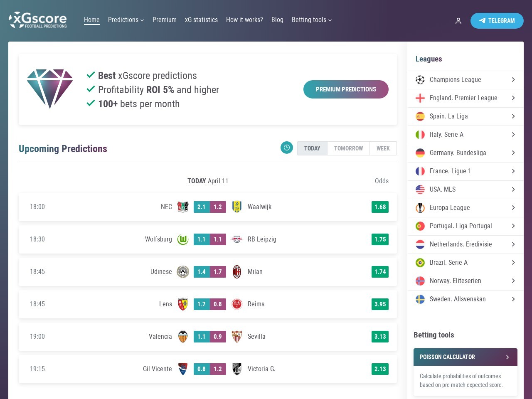The width and height of the screenshot is (532, 399).
Task: Click the clock time filter icon
Action: pos(287,148)
